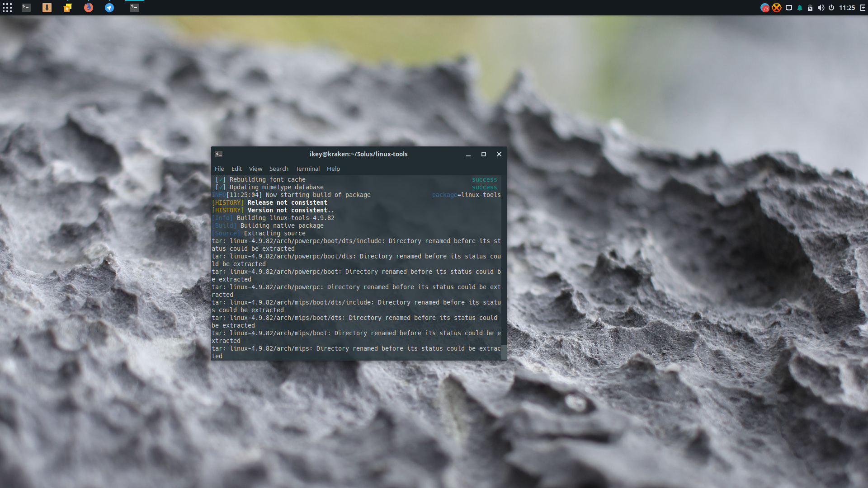Click the orange hexagon tray icon
This screenshot has height=488, width=868.
(777, 8)
